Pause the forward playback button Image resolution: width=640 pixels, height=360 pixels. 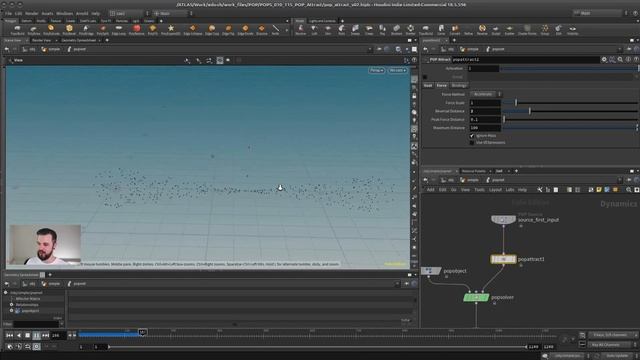click(x=36, y=336)
